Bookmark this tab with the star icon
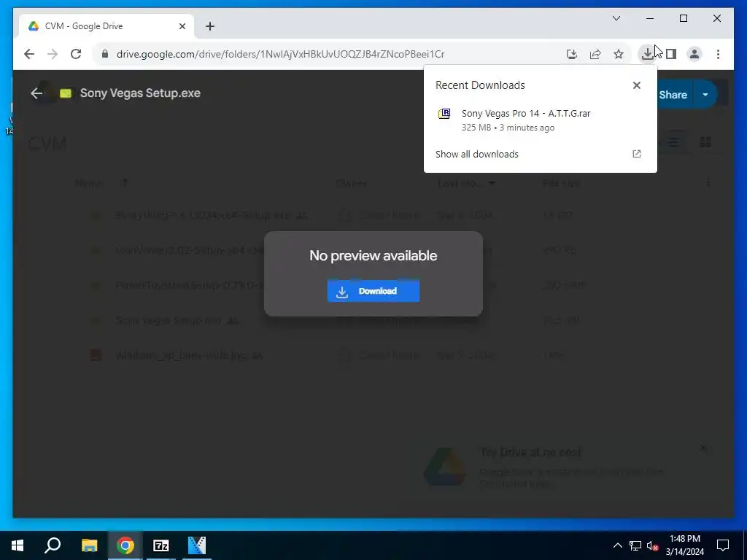The image size is (747, 560). point(619,54)
